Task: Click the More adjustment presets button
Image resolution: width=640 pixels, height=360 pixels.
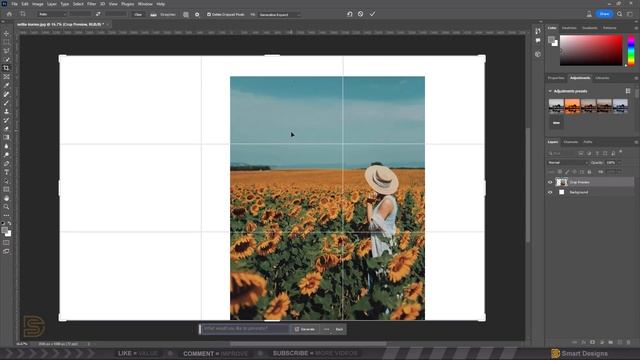Action: pyautogui.click(x=556, y=122)
